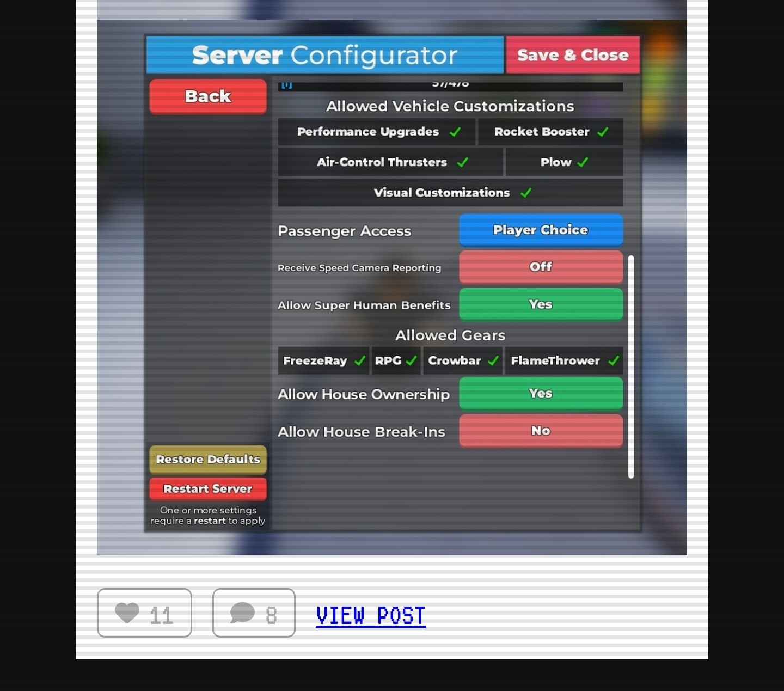Go Back to previous menu

(x=208, y=96)
